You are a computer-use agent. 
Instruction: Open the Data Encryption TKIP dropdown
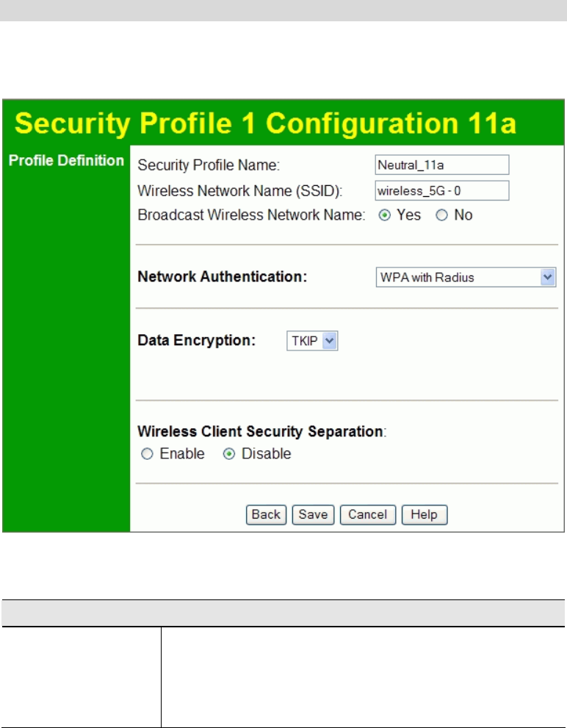click(x=312, y=341)
